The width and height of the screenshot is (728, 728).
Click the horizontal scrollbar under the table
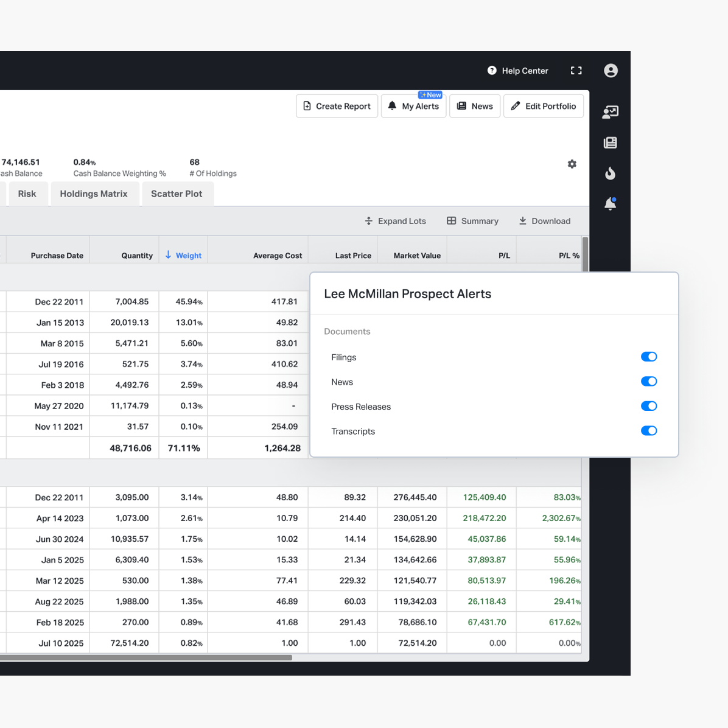click(146, 657)
